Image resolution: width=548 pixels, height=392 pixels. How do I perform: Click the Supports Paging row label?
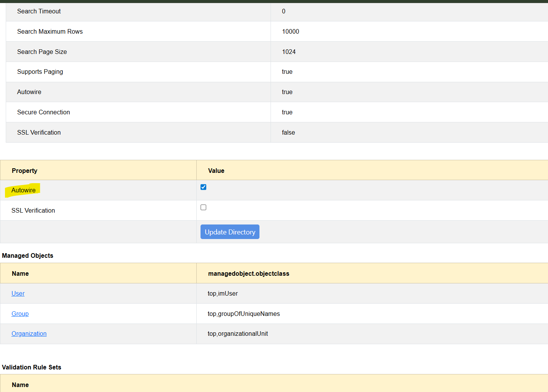click(40, 72)
